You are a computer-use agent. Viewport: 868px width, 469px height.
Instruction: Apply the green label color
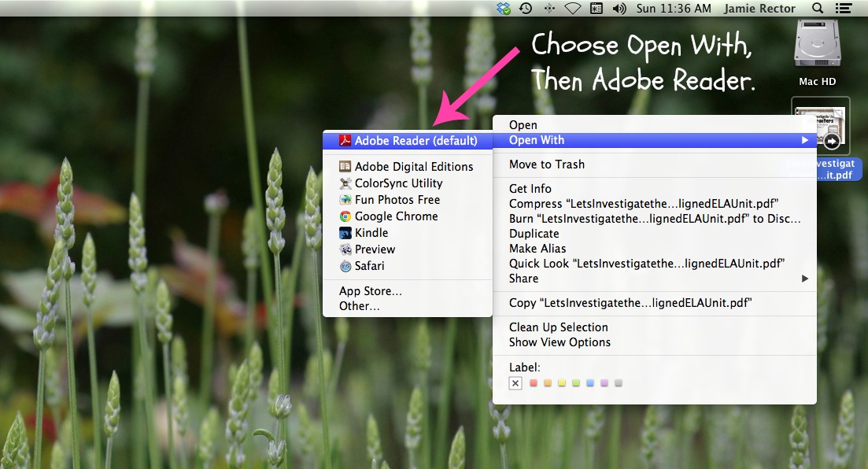(576, 382)
